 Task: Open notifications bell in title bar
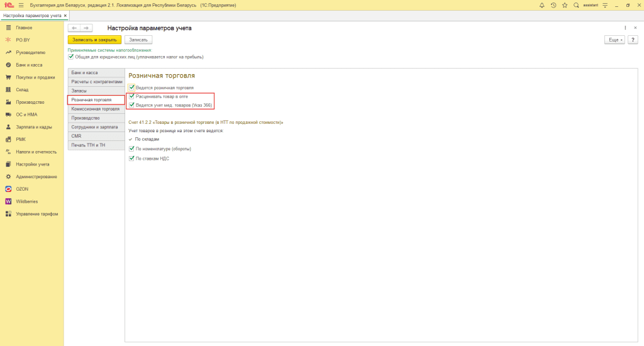click(542, 5)
